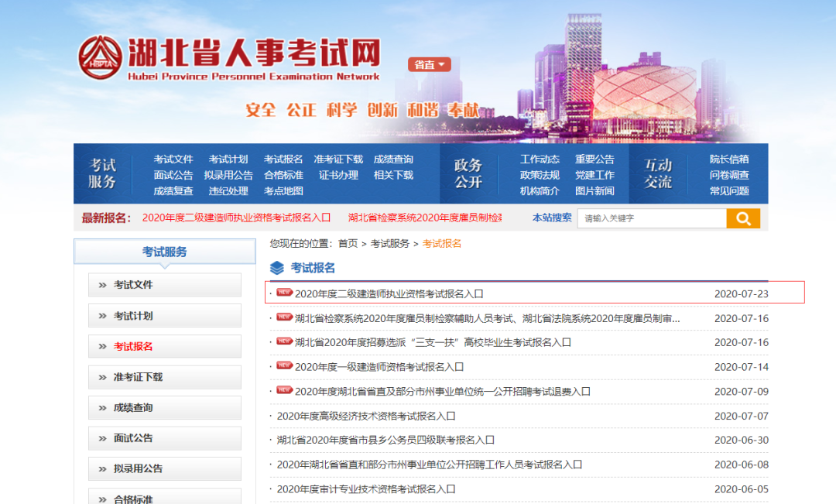The image size is (836, 504).
Task: Open 政策法规 under 政务公开
Action: click(x=540, y=175)
